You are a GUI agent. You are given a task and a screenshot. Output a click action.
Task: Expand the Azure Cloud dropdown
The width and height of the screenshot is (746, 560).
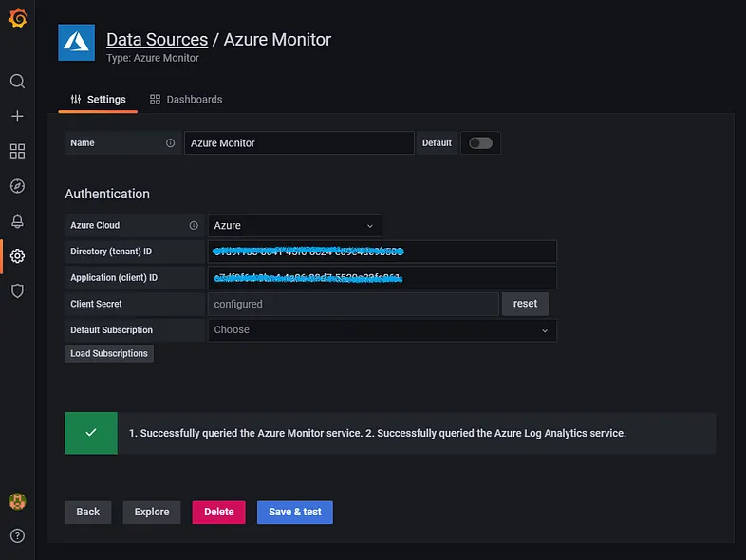point(294,226)
